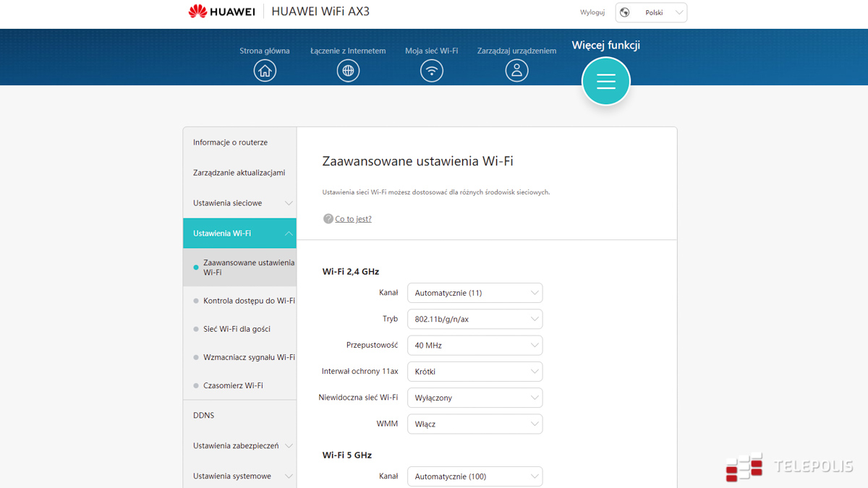Open the WMM dropdown set to Włącz
The image size is (868, 488).
(x=475, y=424)
